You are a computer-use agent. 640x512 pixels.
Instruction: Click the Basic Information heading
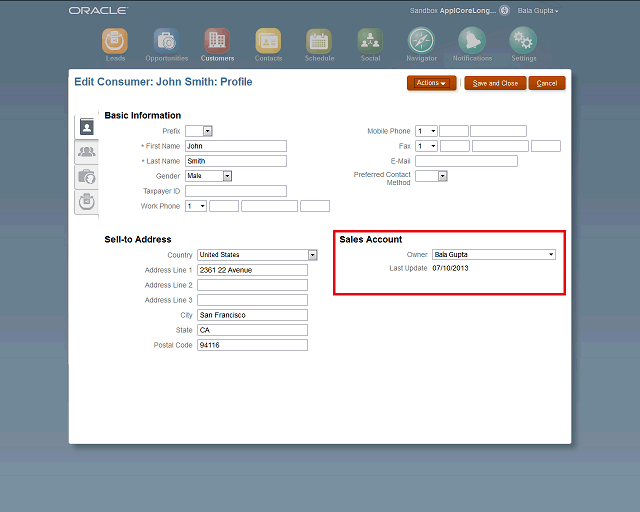[x=142, y=116]
